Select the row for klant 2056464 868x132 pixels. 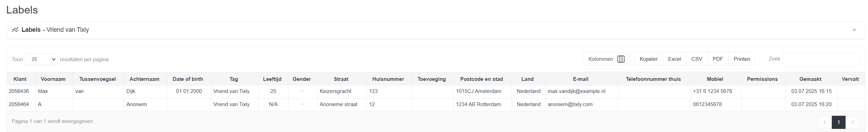click(436, 104)
